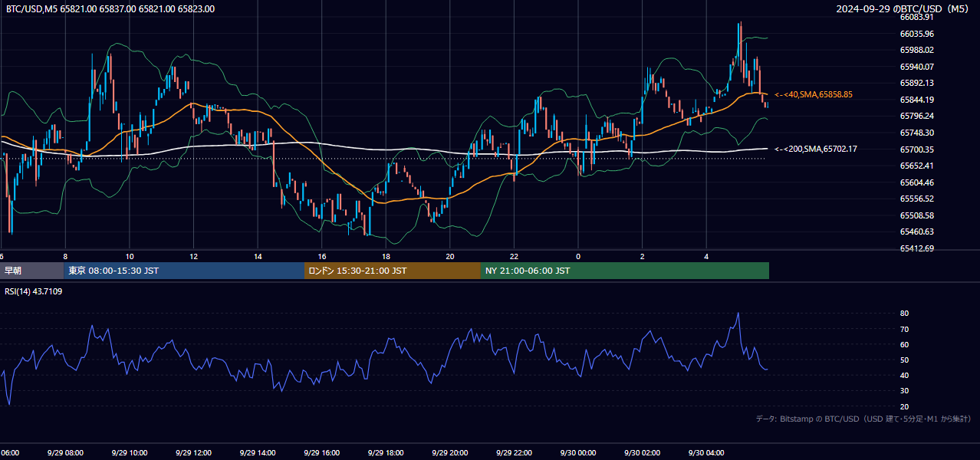Click the 66083.91 price axis label
The height and width of the screenshot is (460, 980).
coord(916,17)
